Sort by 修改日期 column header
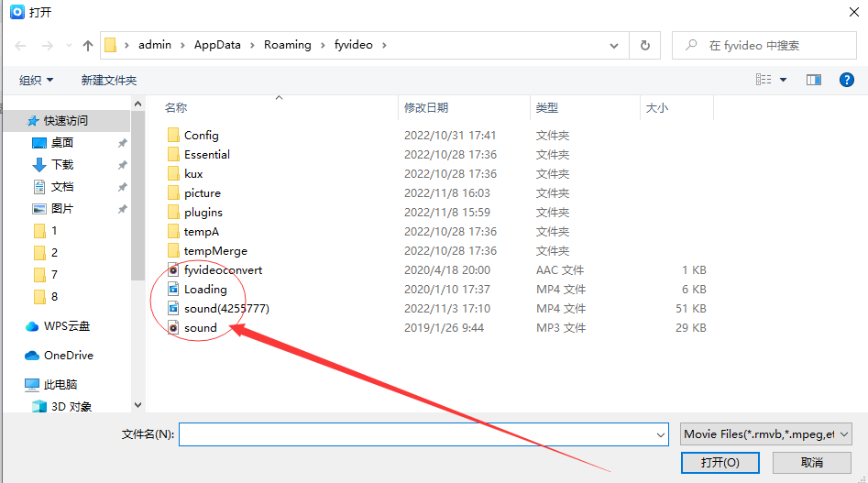The height and width of the screenshot is (483, 868). point(425,108)
